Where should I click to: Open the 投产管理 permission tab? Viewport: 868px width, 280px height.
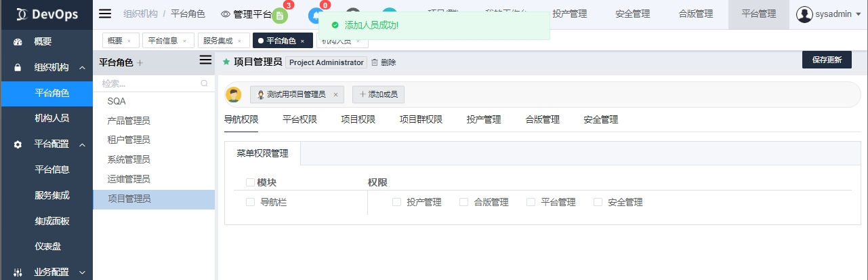(484, 119)
